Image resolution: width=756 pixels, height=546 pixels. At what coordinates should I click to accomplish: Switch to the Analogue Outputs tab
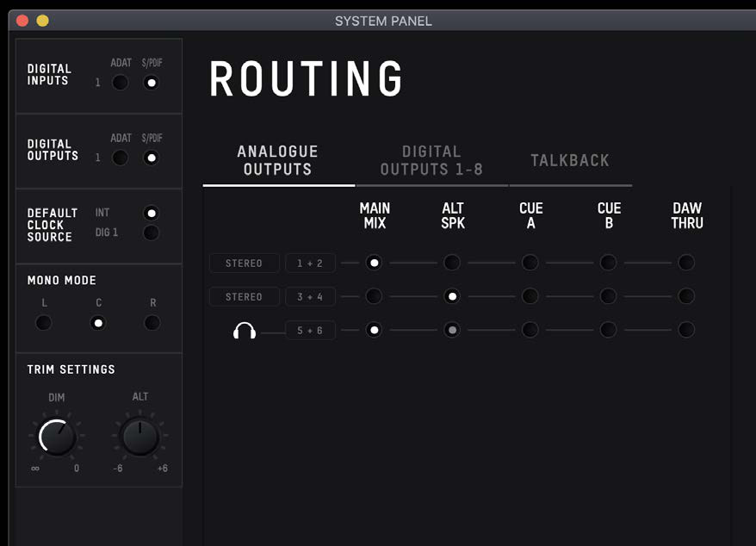click(278, 160)
